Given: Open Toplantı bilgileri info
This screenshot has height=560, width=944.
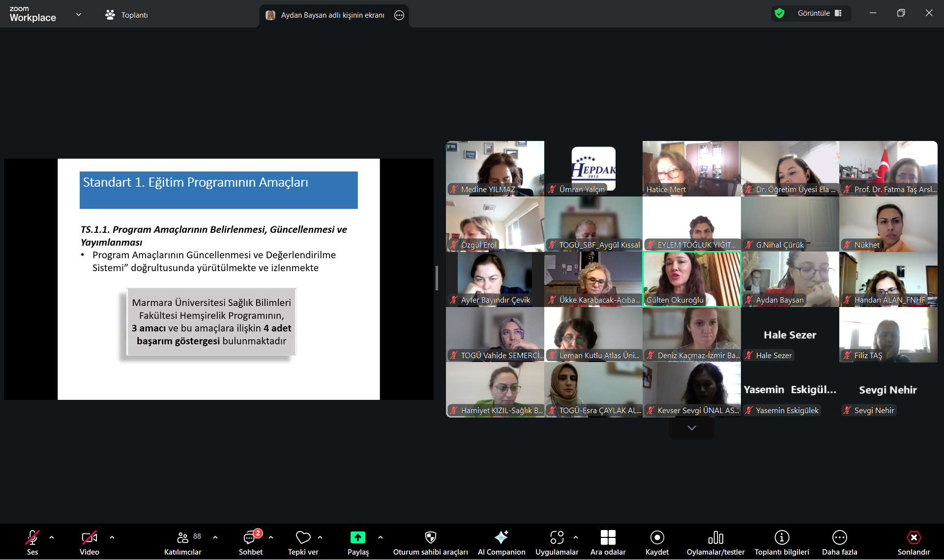Looking at the screenshot, I should pyautogui.click(x=781, y=537).
